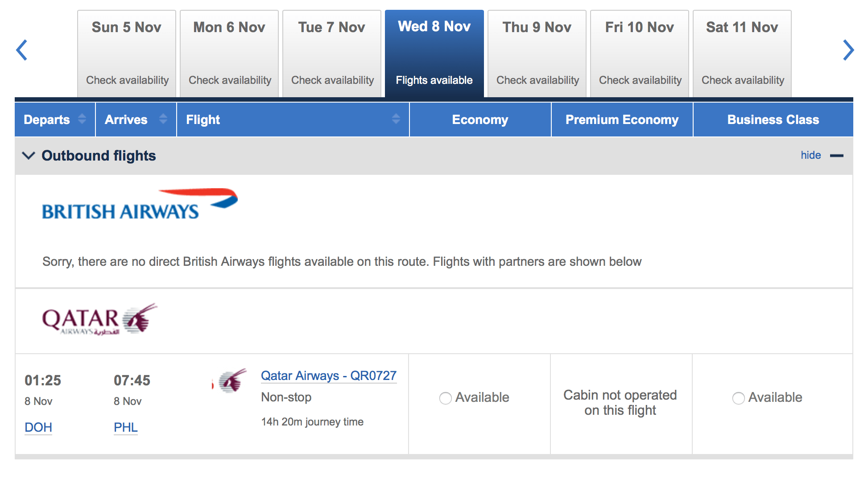This screenshot has height=479, width=868.
Task: Click the minus icon to collapse outbound flights
Action: pos(838,156)
